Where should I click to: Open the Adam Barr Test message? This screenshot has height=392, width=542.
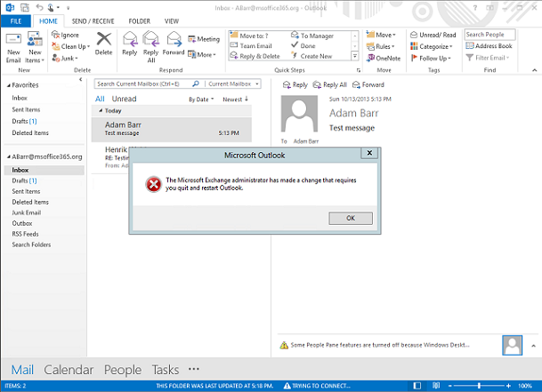(x=172, y=129)
